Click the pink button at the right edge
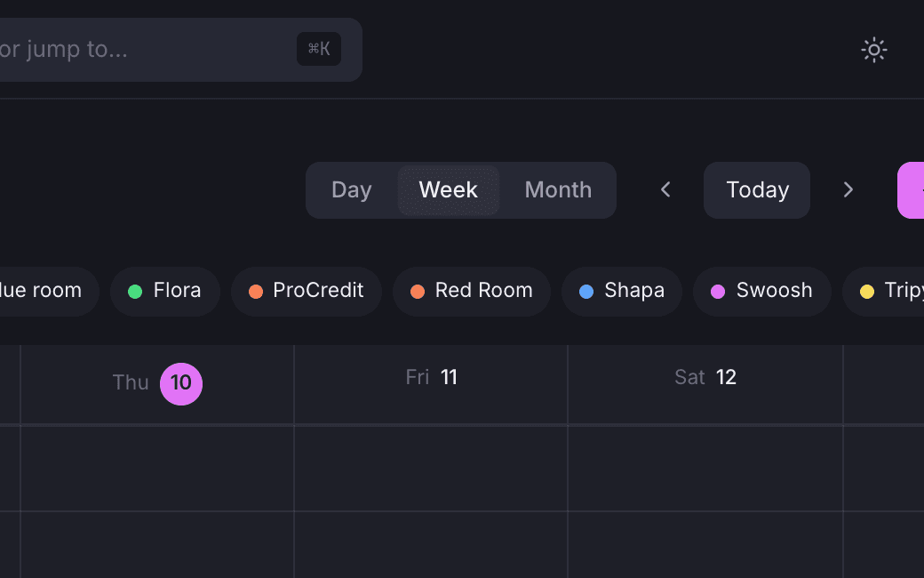 911,190
